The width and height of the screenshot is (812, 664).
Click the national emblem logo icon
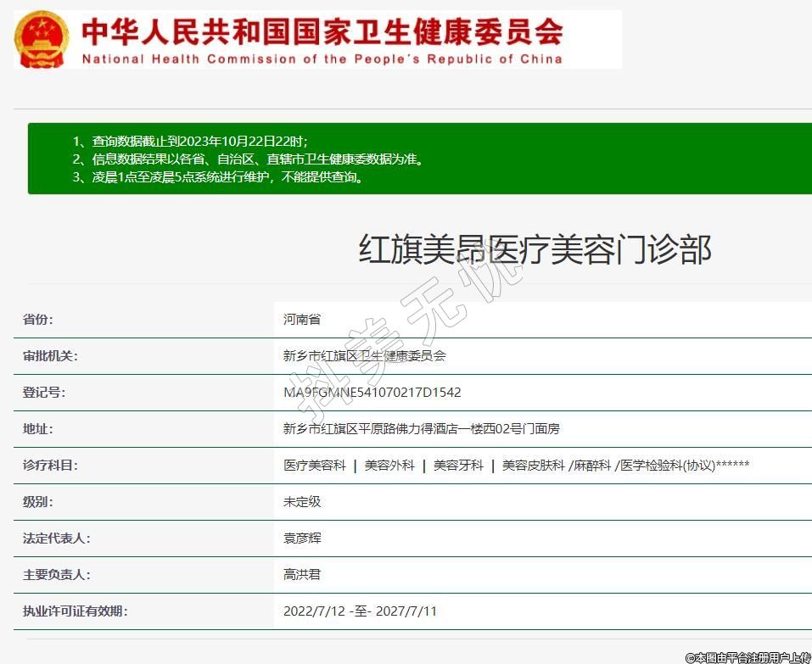coord(42,40)
